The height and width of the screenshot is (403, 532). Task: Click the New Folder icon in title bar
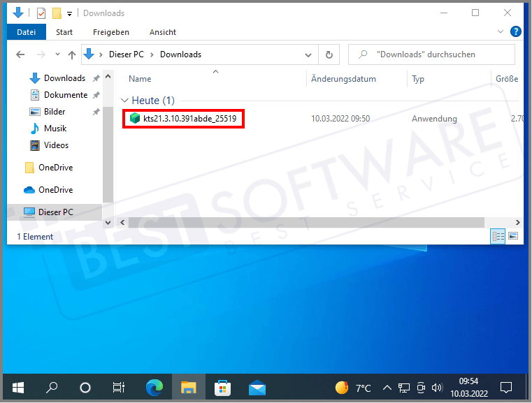click(57, 13)
